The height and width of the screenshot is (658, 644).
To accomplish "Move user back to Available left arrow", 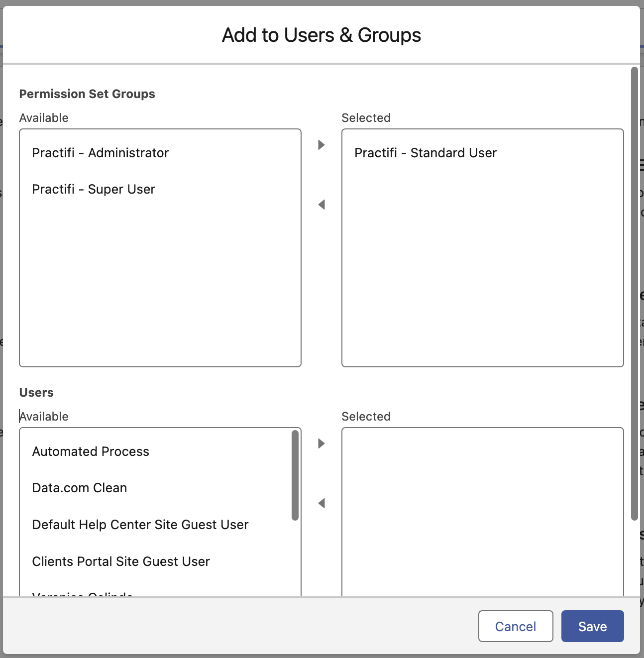I will click(x=322, y=503).
